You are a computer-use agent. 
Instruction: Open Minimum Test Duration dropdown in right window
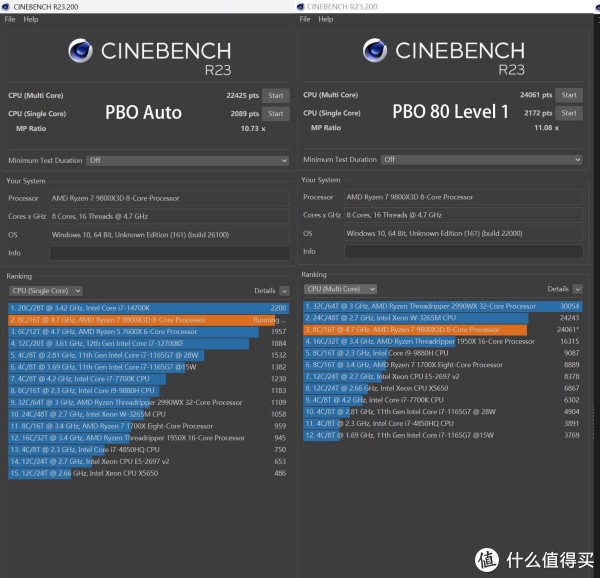[x=481, y=160]
